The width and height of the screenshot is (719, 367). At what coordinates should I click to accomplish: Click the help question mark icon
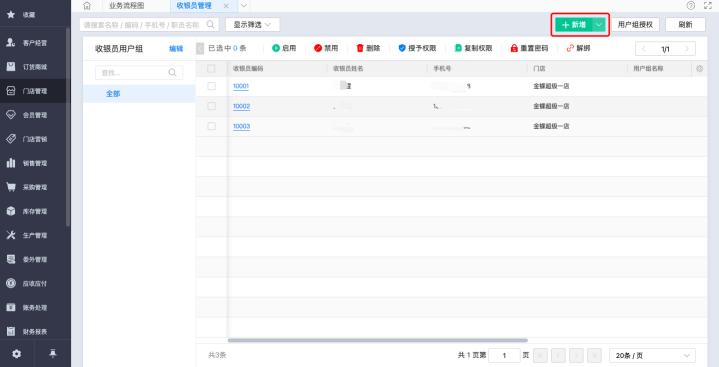click(x=691, y=6)
